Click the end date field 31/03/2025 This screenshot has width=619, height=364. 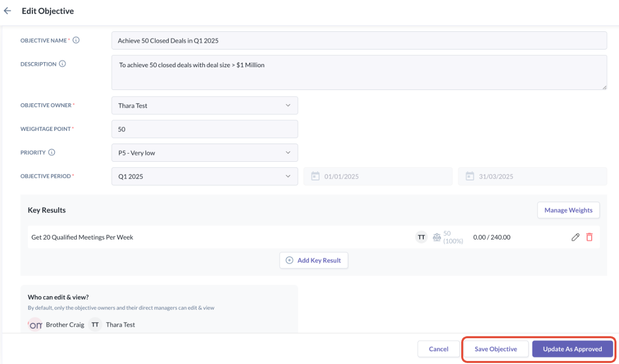coord(533,176)
